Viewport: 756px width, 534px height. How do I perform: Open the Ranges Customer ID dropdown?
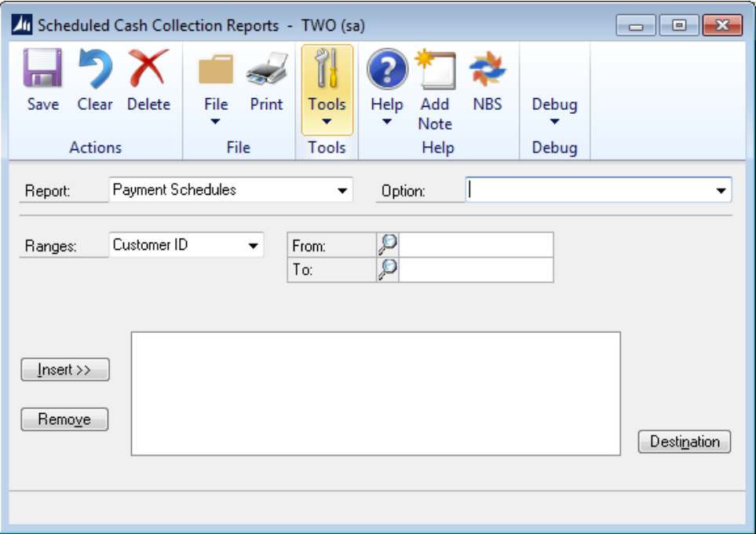pyautogui.click(x=253, y=246)
